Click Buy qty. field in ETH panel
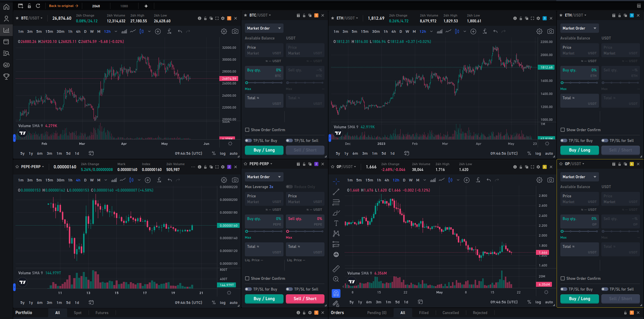Screen dimensions: 644x319 580,72
